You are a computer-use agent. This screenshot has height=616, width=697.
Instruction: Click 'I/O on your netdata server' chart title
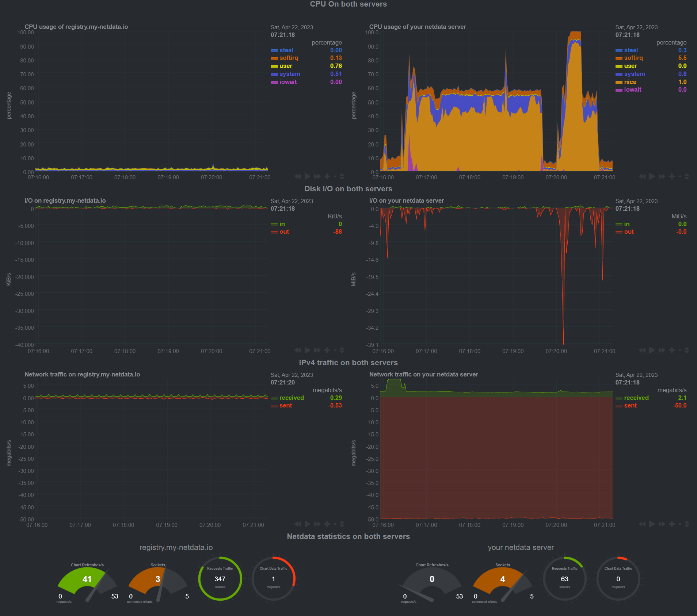click(406, 200)
